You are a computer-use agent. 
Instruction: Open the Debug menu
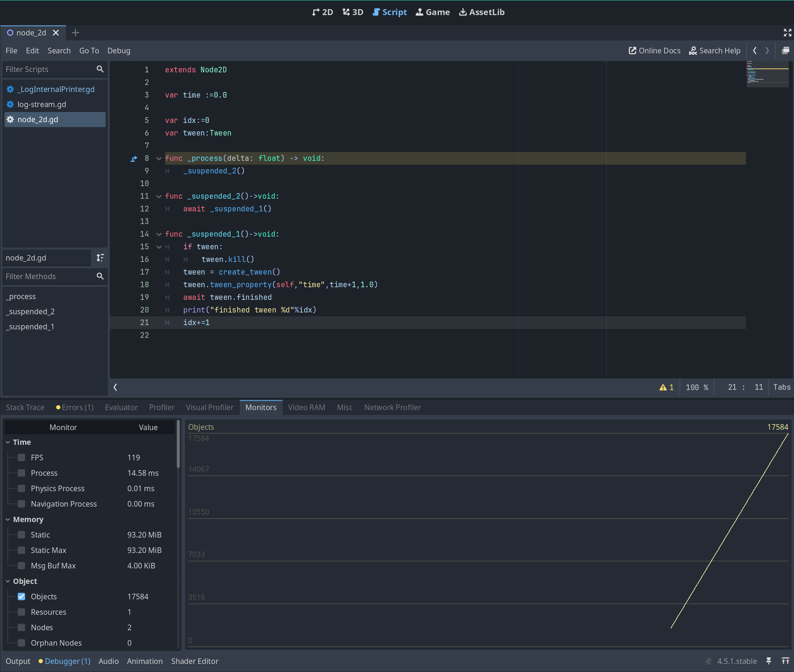[x=118, y=51]
